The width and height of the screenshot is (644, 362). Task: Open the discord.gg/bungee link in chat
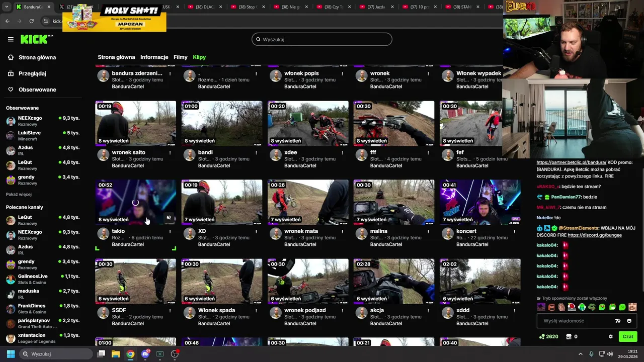coord(594,235)
